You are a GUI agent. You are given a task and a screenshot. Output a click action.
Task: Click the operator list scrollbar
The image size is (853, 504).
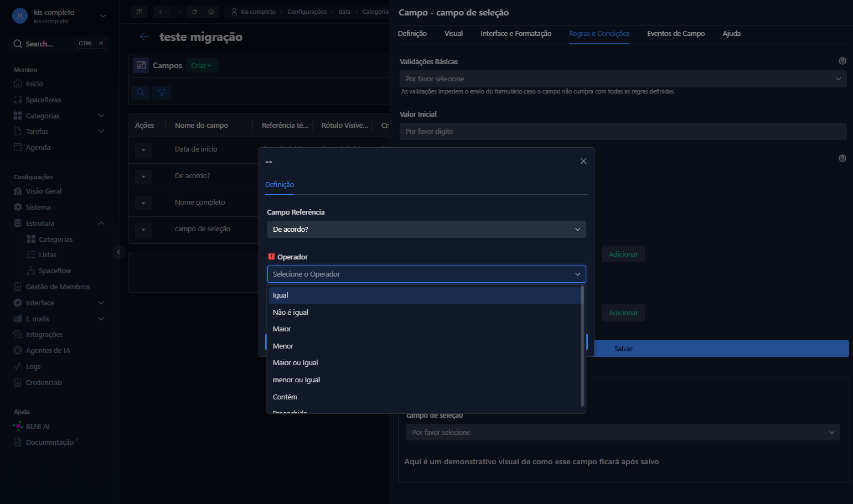click(x=582, y=346)
